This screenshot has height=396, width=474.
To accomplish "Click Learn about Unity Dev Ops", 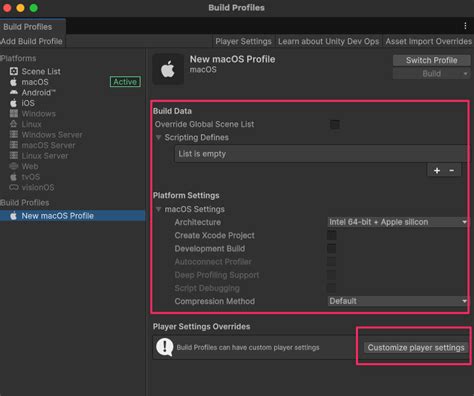I will tap(329, 41).
